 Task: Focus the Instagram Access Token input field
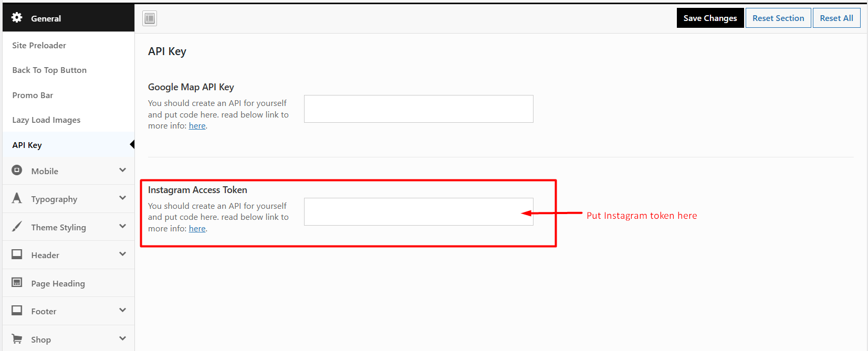(x=419, y=211)
